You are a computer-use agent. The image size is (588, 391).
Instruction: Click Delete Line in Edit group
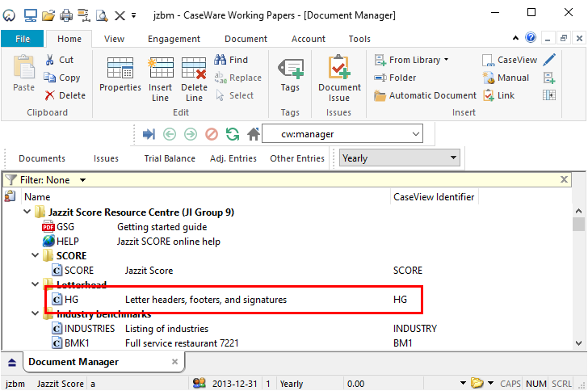[x=194, y=79]
